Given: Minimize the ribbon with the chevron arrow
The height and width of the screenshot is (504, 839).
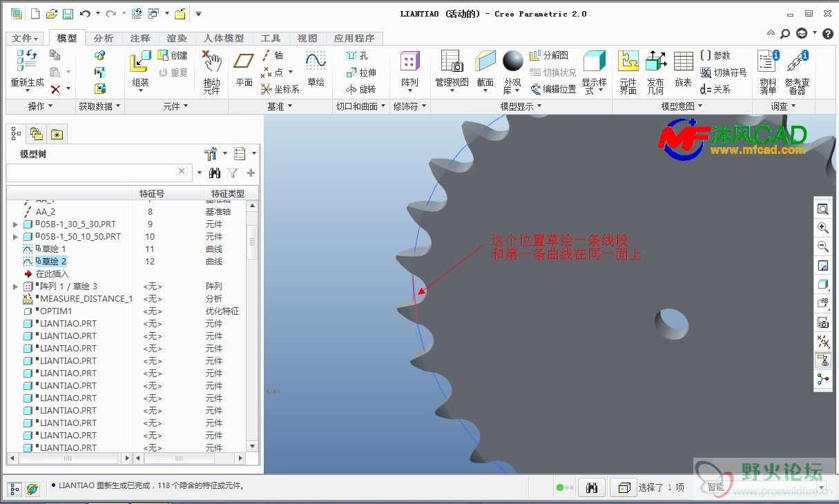Looking at the screenshot, I should click(x=771, y=33).
